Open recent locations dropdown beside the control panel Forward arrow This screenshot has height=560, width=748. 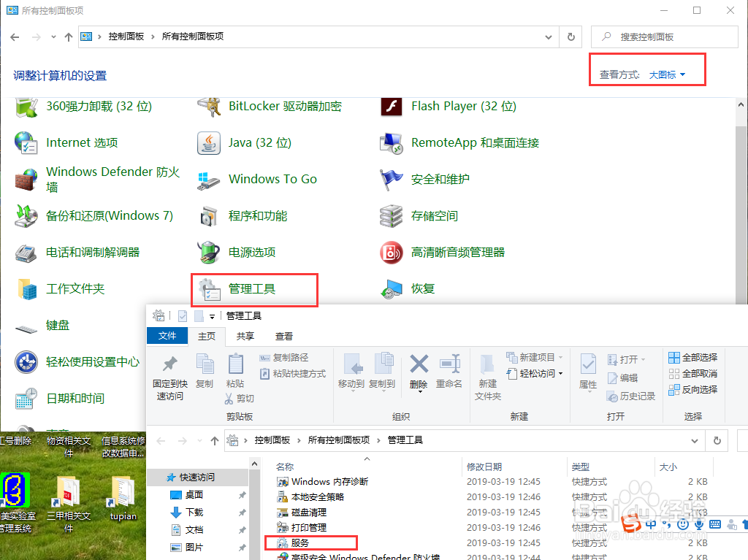(53, 37)
